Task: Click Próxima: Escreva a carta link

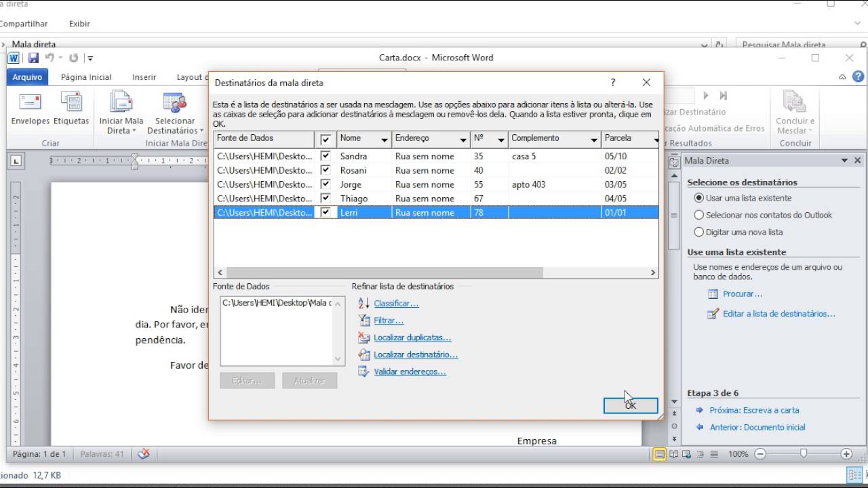Action: [x=754, y=410]
